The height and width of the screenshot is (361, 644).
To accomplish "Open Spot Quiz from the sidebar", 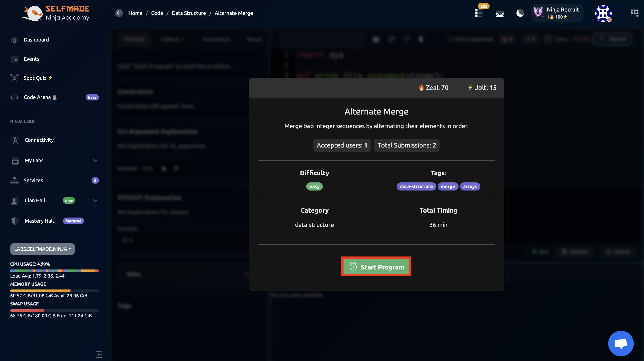I will [x=35, y=78].
